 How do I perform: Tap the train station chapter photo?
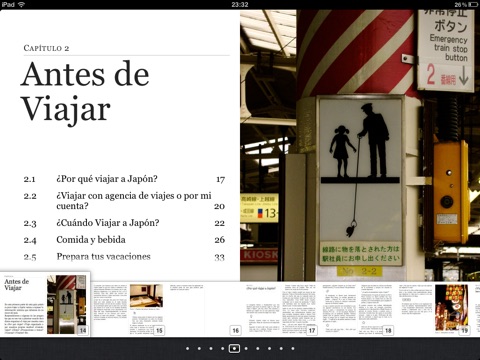pyautogui.click(x=360, y=145)
